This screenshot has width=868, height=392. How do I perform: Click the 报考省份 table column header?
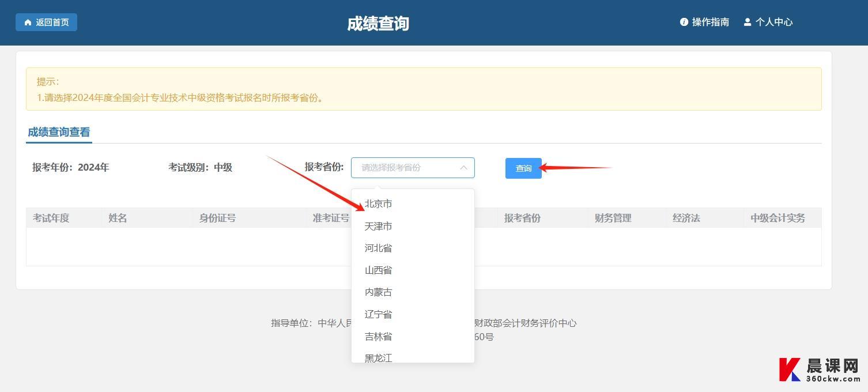[522, 218]
